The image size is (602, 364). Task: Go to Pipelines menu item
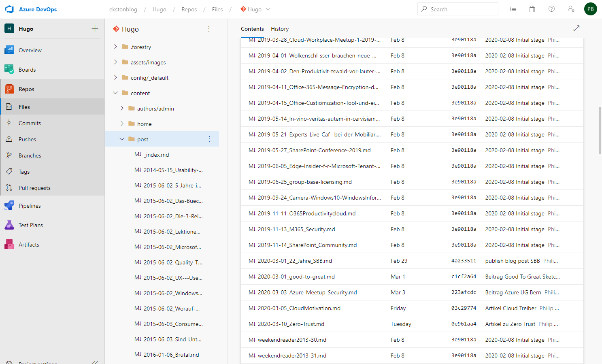(x=30, y=206)
